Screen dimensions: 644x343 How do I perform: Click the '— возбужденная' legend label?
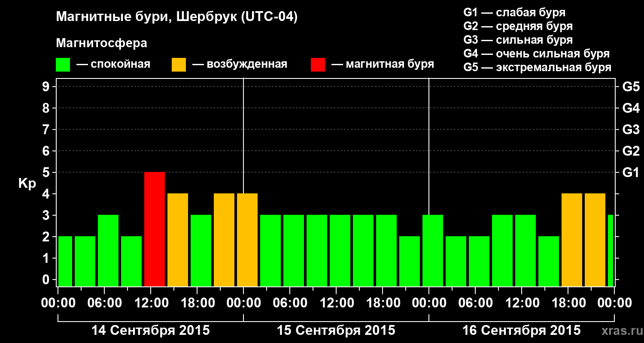[x=240, y=64]
